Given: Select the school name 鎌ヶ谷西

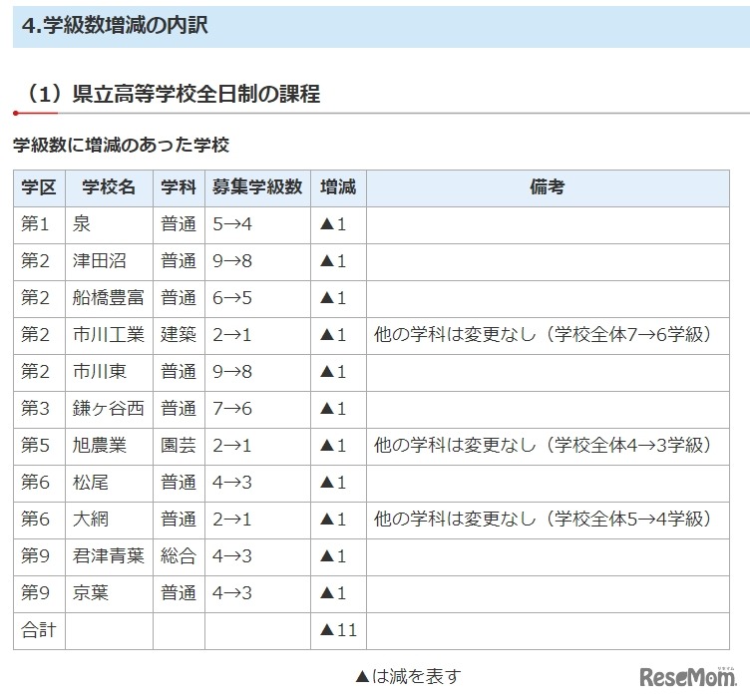Looking at the screenshot, I should coord(109,409).
